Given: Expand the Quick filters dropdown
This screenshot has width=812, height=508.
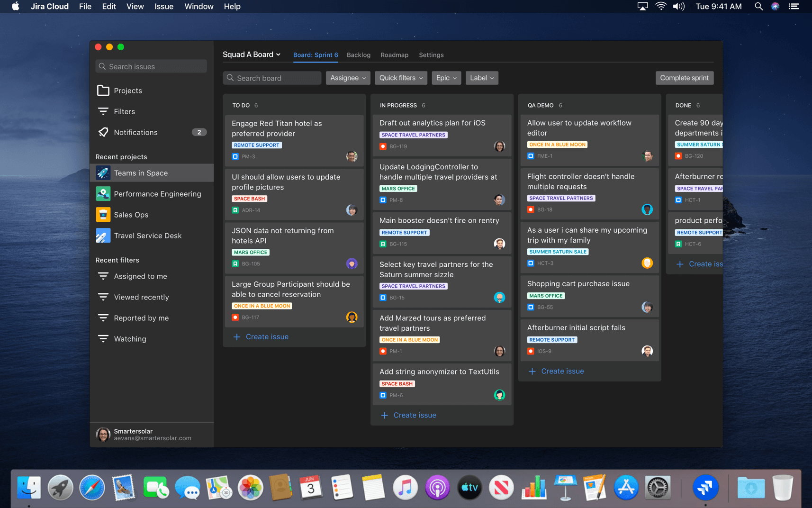Looking at the screenshot, I should (400, 78).
